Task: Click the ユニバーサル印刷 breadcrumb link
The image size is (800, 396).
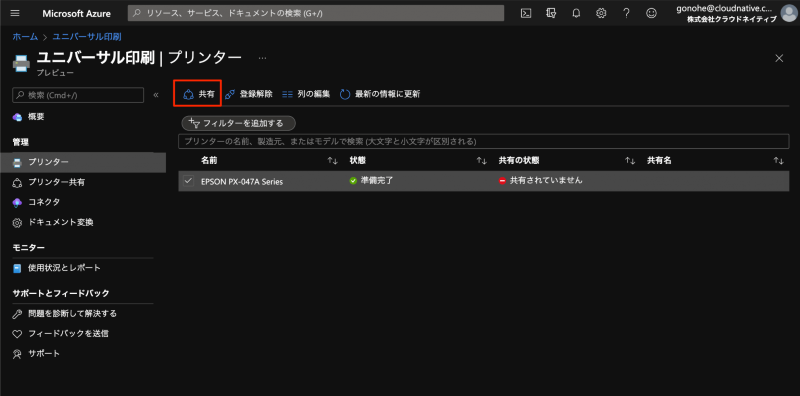Action: point(87,37)
